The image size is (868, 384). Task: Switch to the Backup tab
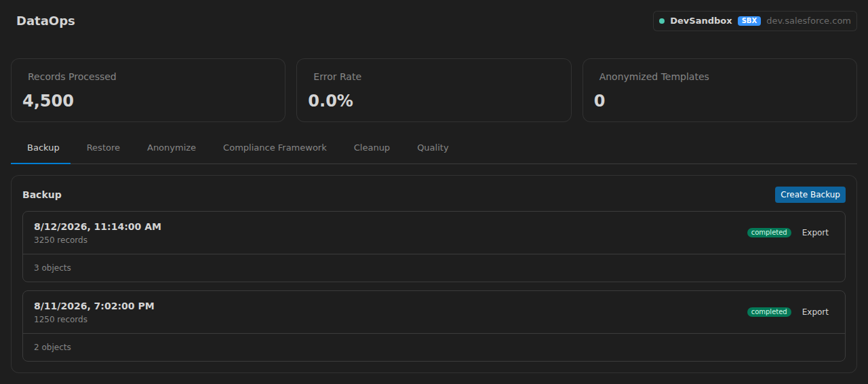(43, 148)
